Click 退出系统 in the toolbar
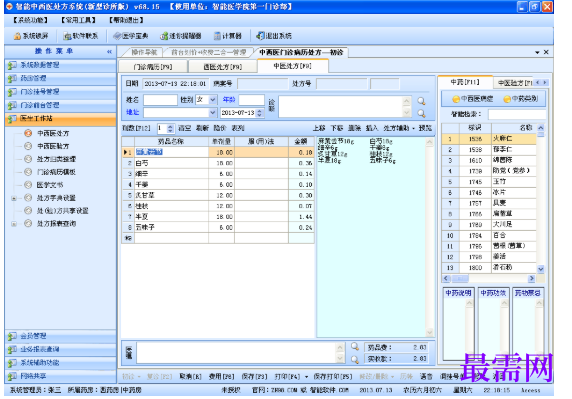The image size is (572, 399). click(x=274, y=36)
